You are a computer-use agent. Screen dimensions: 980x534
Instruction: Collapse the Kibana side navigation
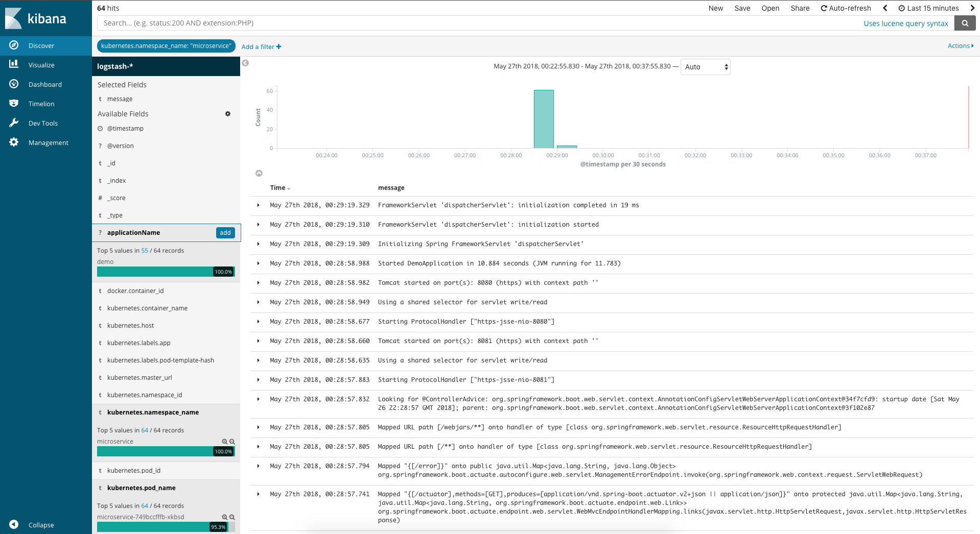pyautogui.click(x=14, y=524)
